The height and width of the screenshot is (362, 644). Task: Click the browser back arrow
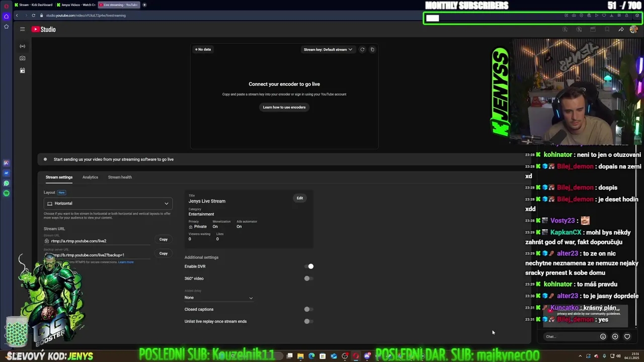coord(17,16)
